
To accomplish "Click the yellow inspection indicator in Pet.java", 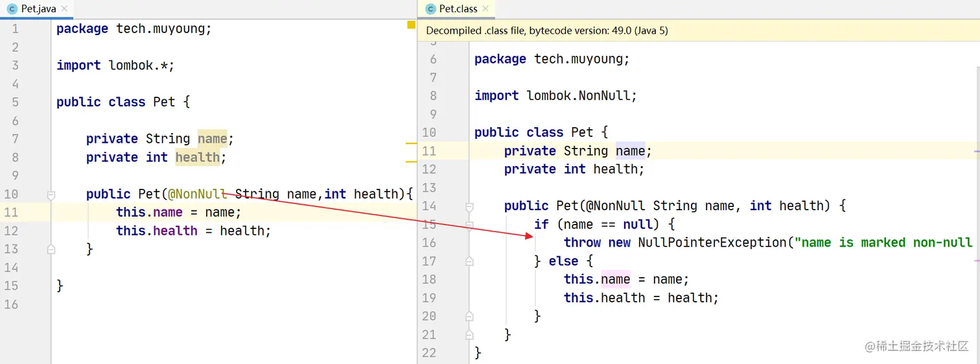I will pos(411,25).
